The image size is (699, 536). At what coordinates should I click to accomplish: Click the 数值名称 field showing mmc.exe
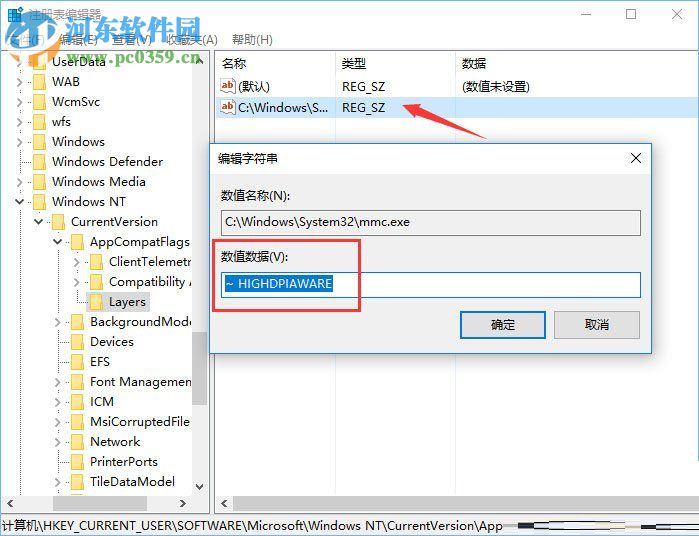(x=431, y=223)
